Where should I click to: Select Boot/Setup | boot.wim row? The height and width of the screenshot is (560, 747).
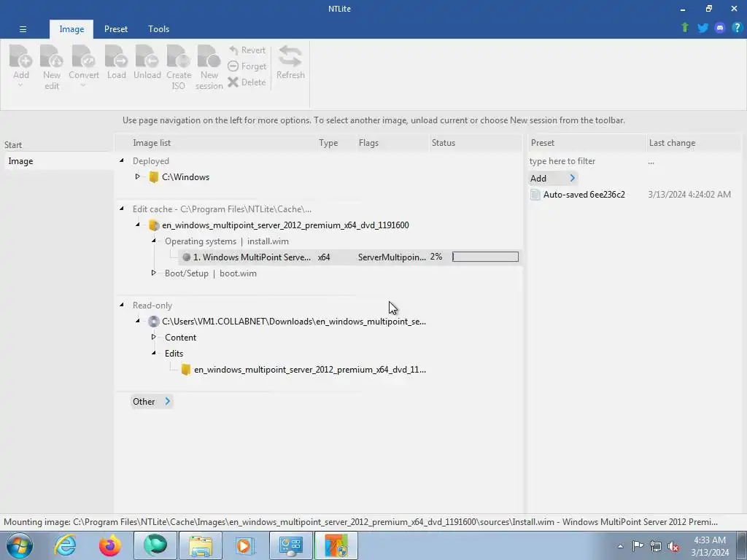211,273
